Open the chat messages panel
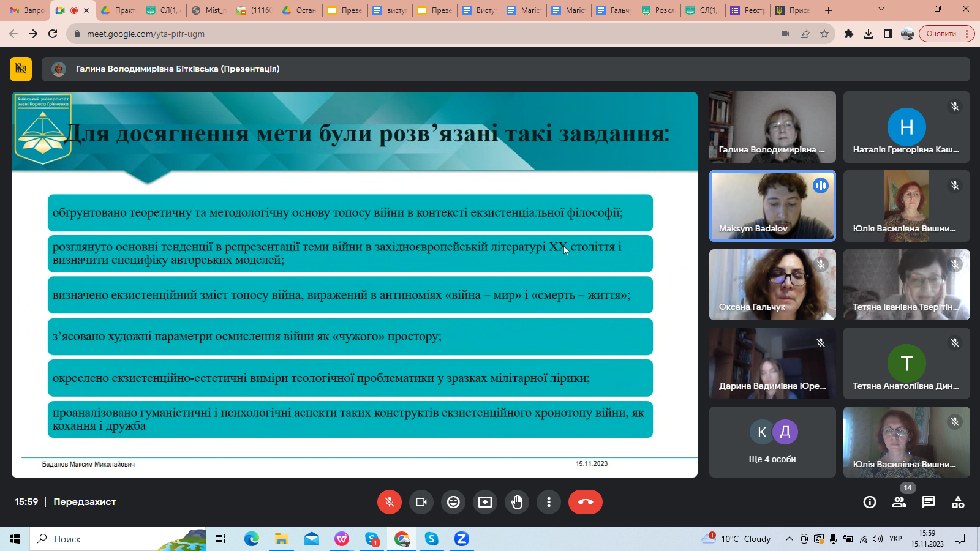Screen dimensions: 980x551 pyautogui.click(x=929, y=502)
